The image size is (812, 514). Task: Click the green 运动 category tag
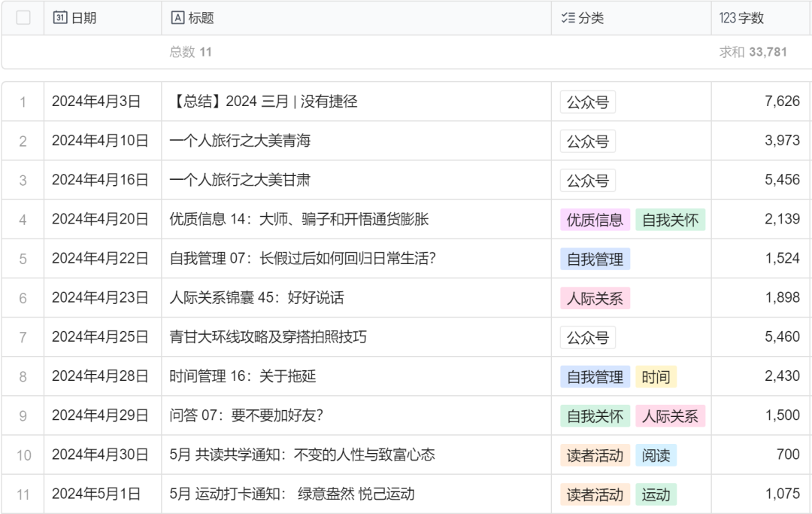[656, 495]
